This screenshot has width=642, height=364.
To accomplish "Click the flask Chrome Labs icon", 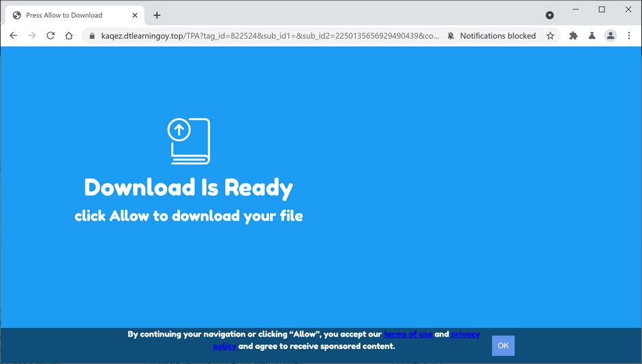I will [592, 35].
